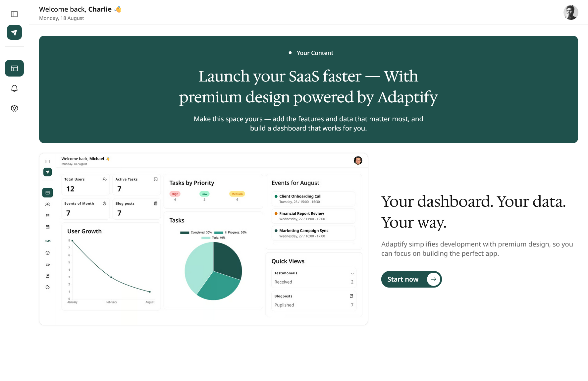The image size is (588, 381).
Task: Open the Client Onboarding Call event
Action: pyautogui.click(x=313, y=199)
